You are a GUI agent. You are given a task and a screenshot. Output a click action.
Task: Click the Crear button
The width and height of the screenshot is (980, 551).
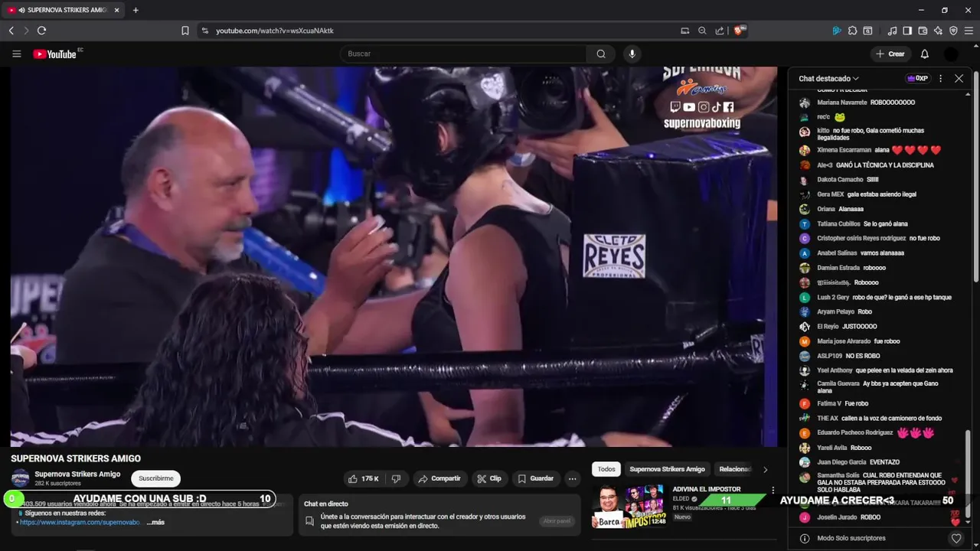890,54
